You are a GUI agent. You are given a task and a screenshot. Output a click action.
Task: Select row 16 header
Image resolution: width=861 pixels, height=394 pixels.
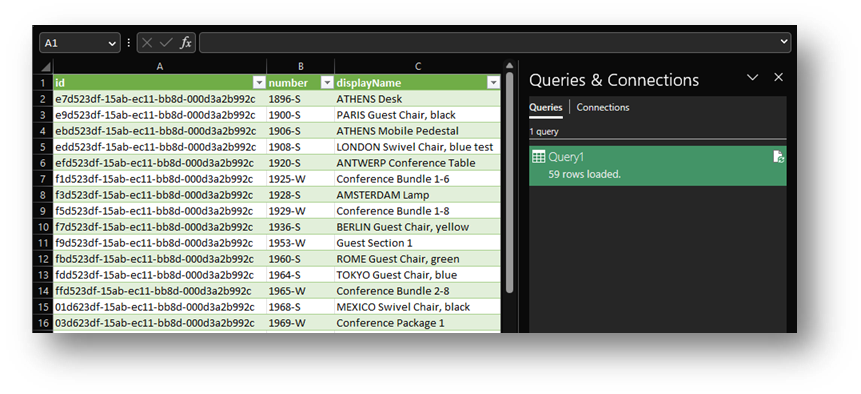click(x=43, y=323)
